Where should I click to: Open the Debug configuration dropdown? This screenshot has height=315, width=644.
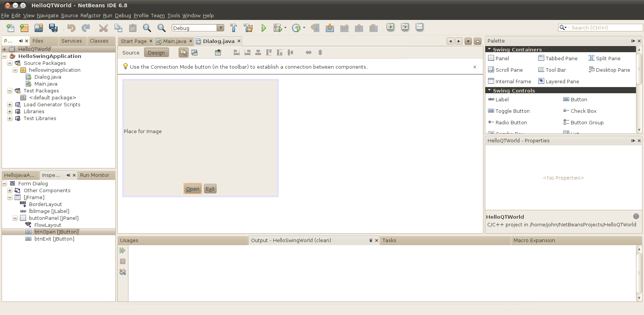coord(220,28)
